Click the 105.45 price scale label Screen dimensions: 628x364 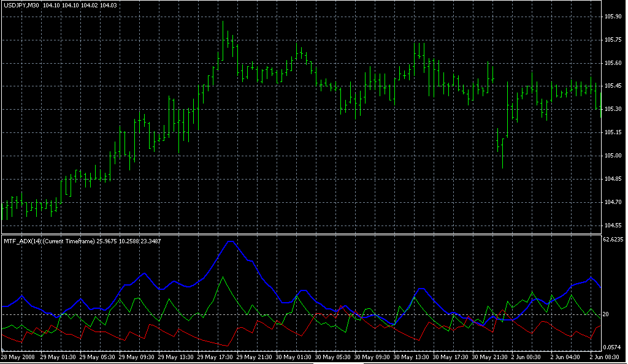(613, 86)
